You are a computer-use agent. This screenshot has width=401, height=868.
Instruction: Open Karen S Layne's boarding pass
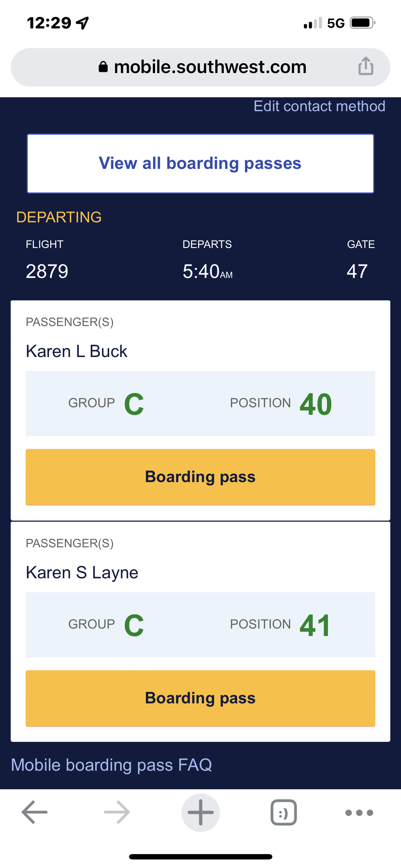pyautogui.click(x=200, y=698)
